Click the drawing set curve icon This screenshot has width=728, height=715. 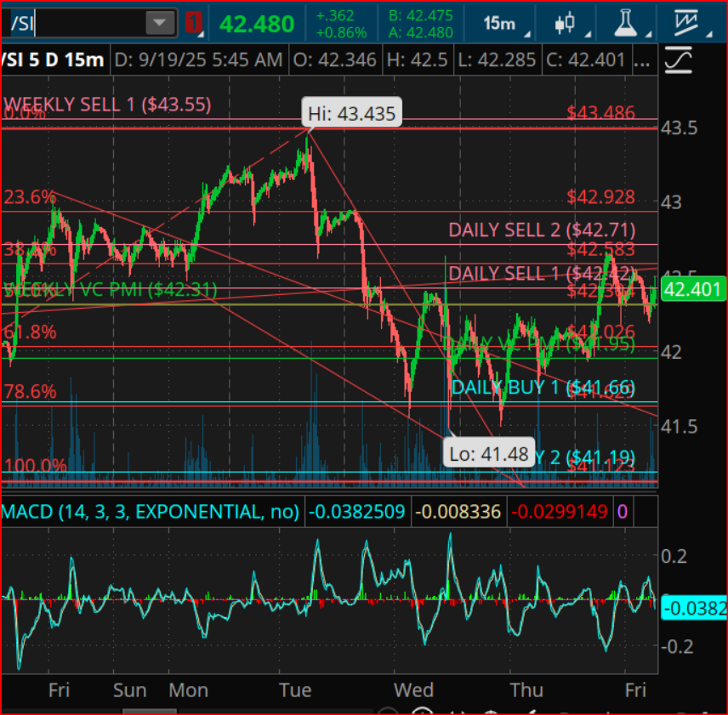pyautogui.click(x=679, y=60)
